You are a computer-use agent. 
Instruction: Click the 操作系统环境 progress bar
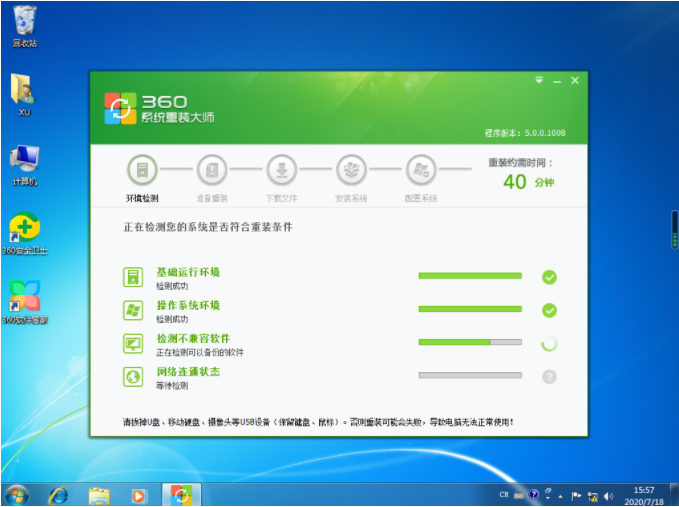pyautogui.click(x=470, y=309)
